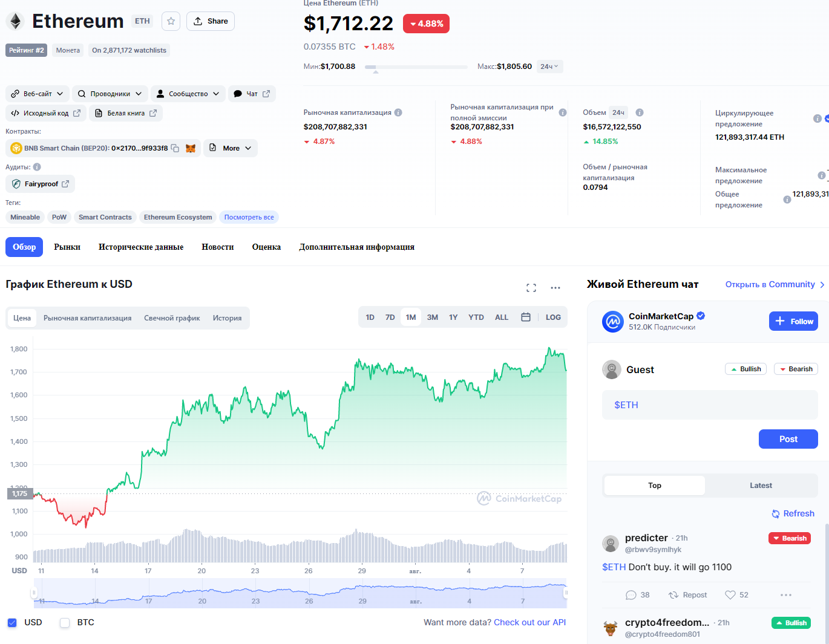Expand the Сообщество dropdown
The image size is (829, 644).
pos(188,94)
